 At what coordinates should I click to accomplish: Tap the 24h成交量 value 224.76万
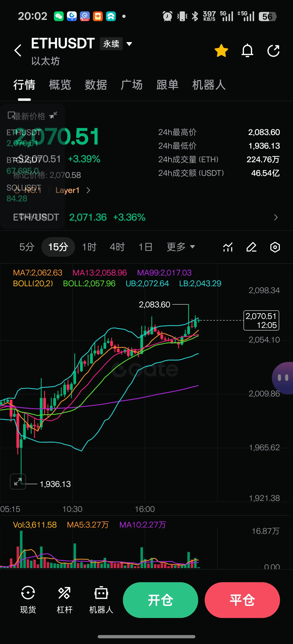pyautogui.click(x=263, y=159)
